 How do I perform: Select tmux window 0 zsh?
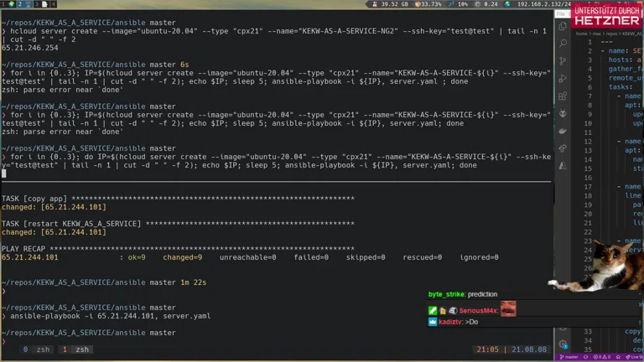pos(37,349)
